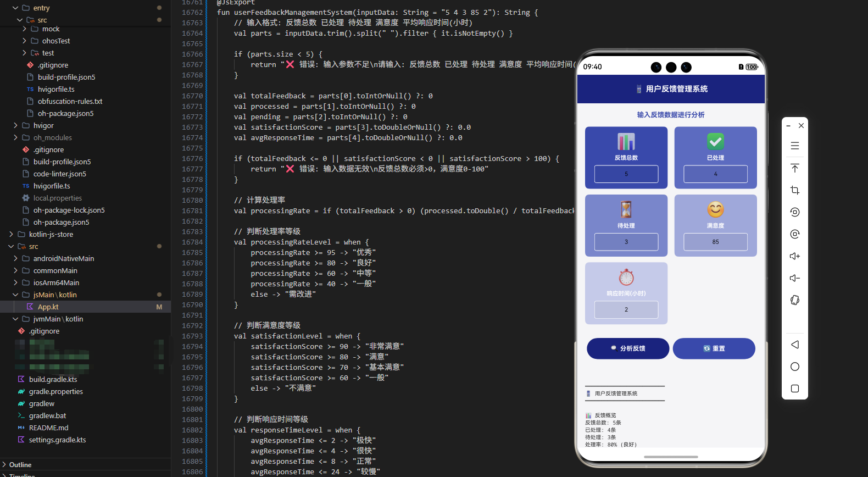This screenshot has width=868, height=477.
Task: Click the screenshot crop icon in emulator toolbar
Action: pos(794,190)
